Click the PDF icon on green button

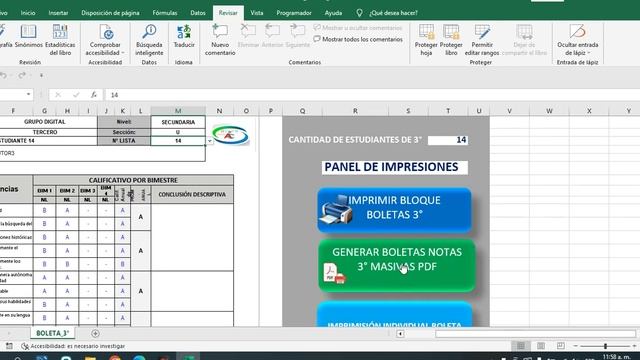click(334, 273)
